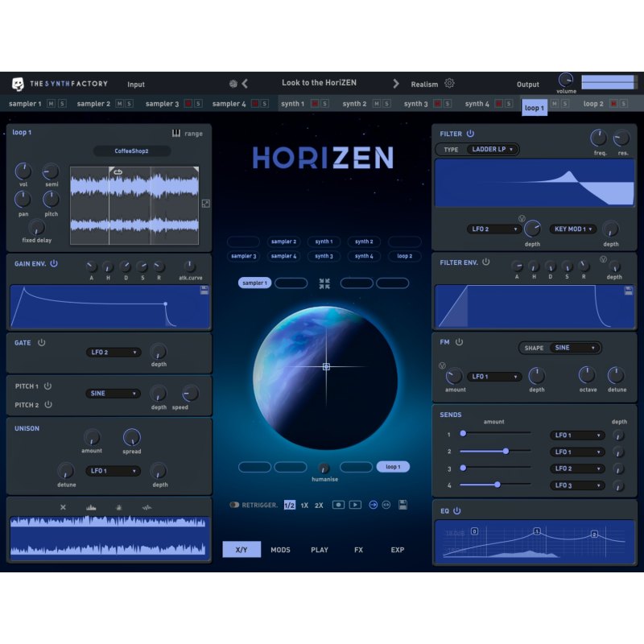Select the 2X speed button

tap(319, 506)
